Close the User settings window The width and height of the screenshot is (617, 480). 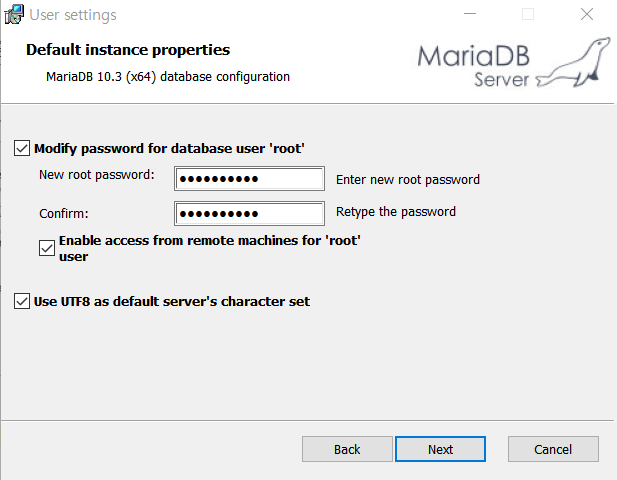click(x=587, y=14)
